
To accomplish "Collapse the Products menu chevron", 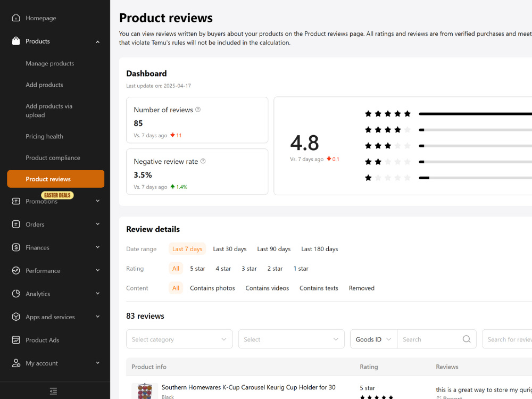I will pos(98,41).
